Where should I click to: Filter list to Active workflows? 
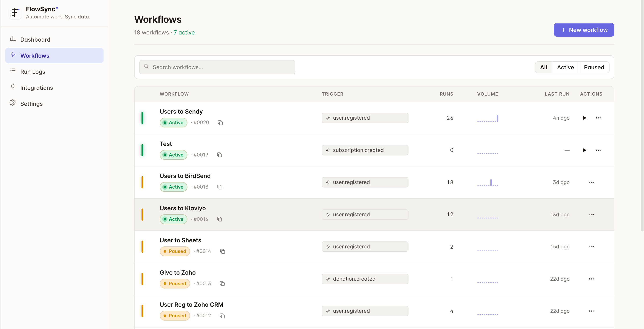tap(565, 67)
